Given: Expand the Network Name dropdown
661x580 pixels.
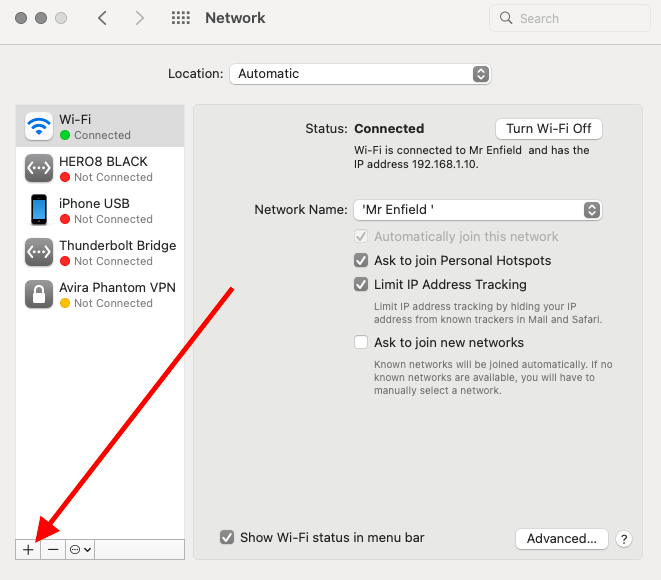Looking at the screenshot, I should point(477,210).
